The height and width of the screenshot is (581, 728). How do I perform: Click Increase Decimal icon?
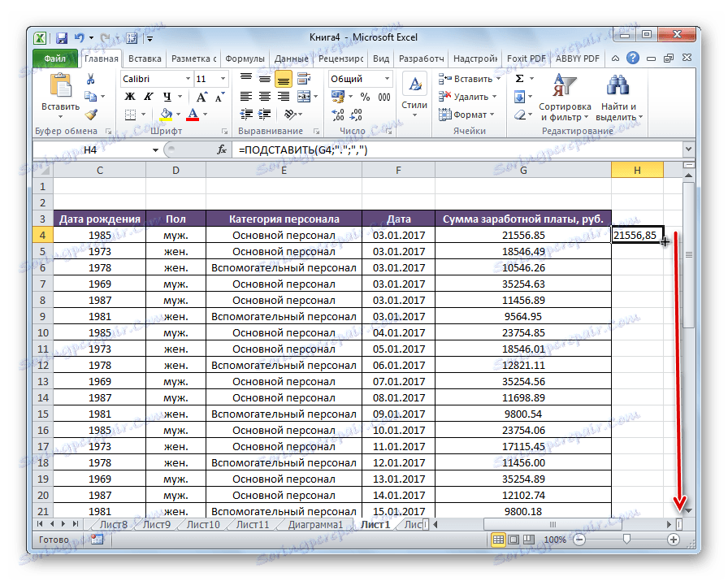[338, 115]
